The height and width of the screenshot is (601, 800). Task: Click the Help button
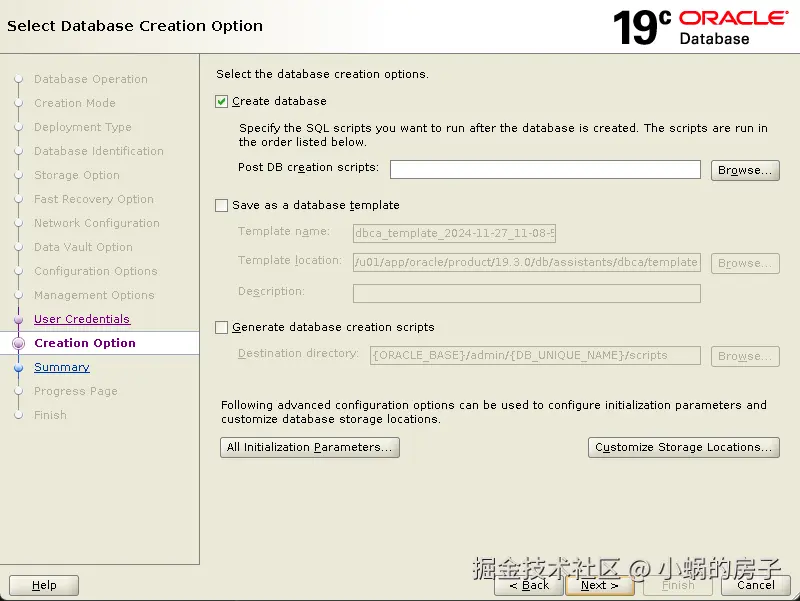click(44, 585)
